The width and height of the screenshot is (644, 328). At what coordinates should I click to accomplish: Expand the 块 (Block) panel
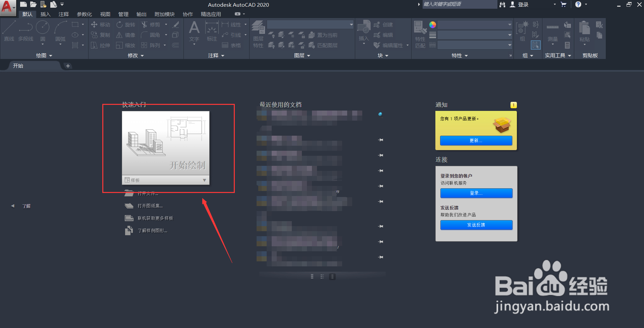[x=383, y=56]
